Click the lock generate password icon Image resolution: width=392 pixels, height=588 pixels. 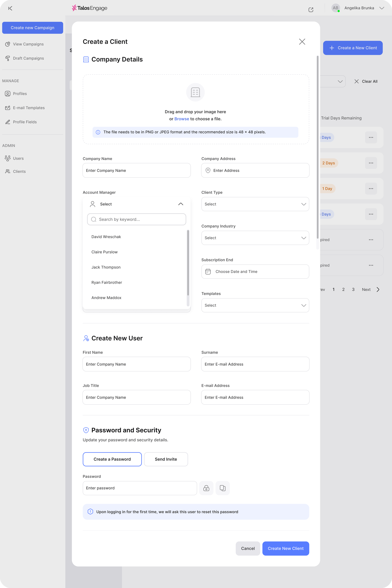point(206,488)
